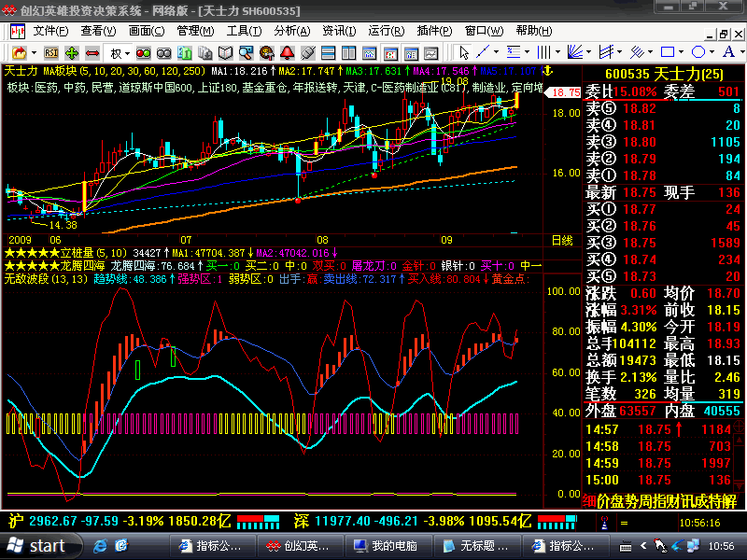
Task: Click the lion with hammer icon
Action: [267, 52]
